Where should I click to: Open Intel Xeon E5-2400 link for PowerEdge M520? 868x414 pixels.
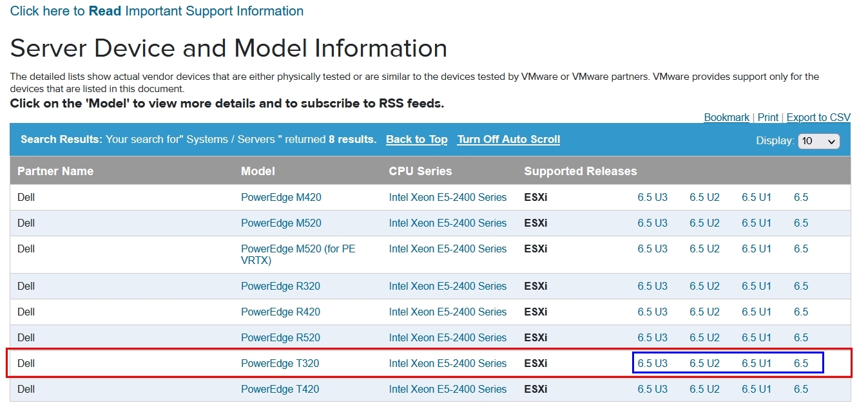coord(447,223)
